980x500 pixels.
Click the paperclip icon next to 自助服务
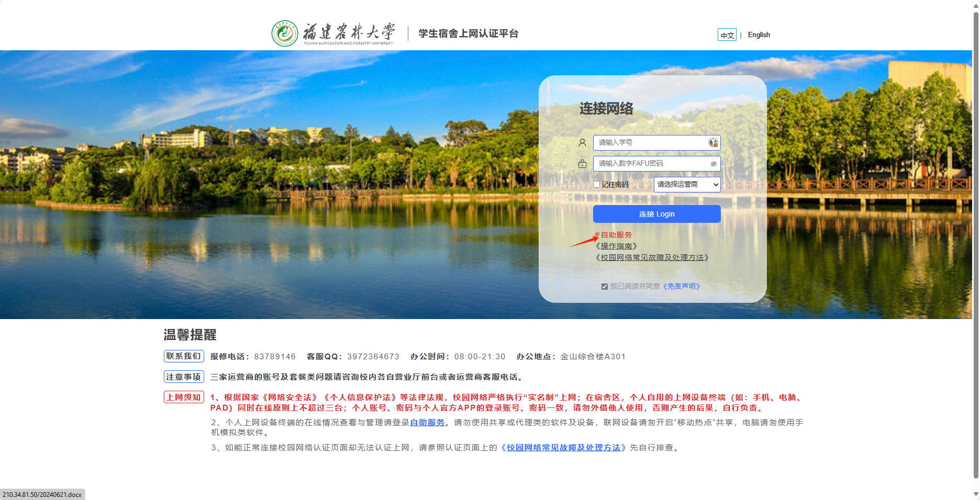[597, 235]
